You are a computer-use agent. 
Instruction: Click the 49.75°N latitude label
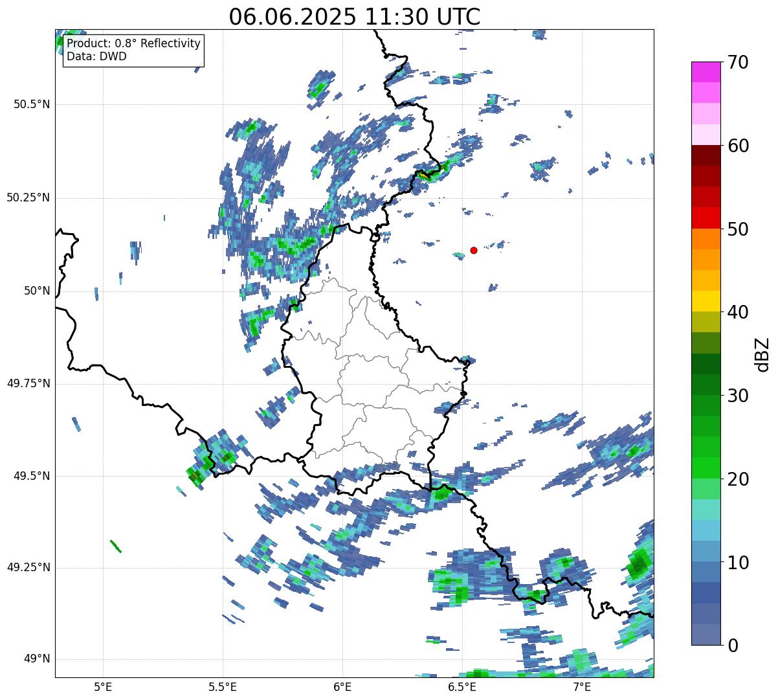(28, 383)
